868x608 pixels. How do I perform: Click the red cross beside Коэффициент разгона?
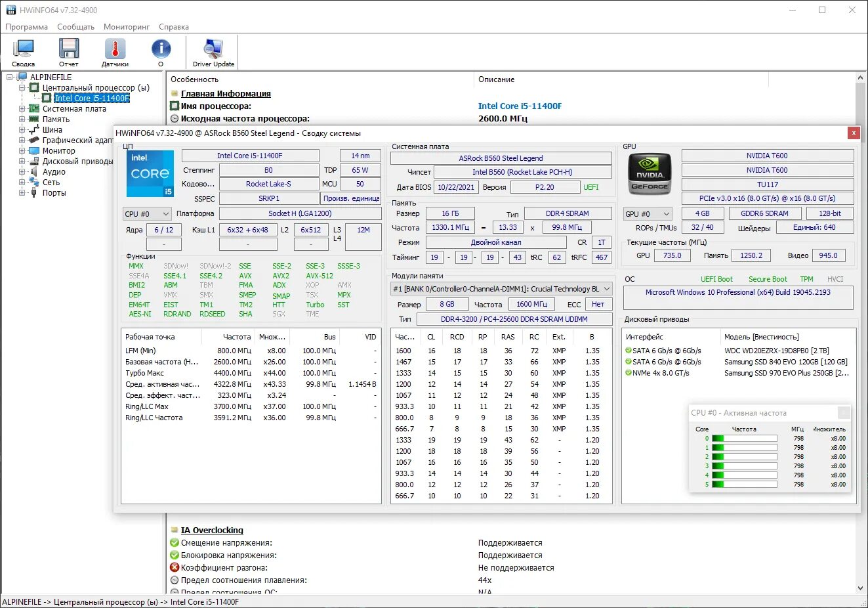tap(175, 568)
